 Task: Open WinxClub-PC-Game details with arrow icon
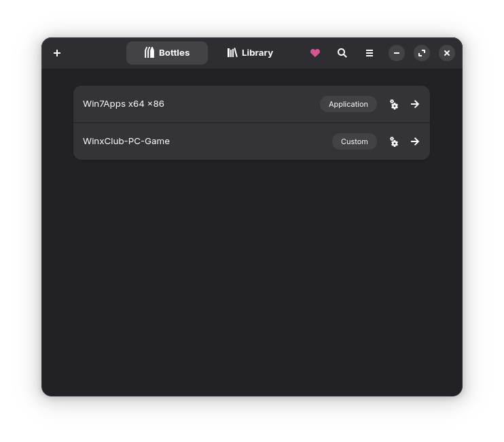(415, 141)
